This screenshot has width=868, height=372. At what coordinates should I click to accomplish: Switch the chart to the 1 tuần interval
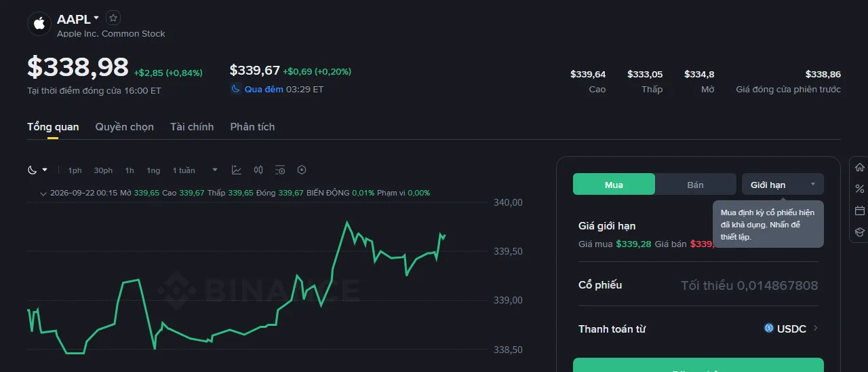(x=184, y=170)
